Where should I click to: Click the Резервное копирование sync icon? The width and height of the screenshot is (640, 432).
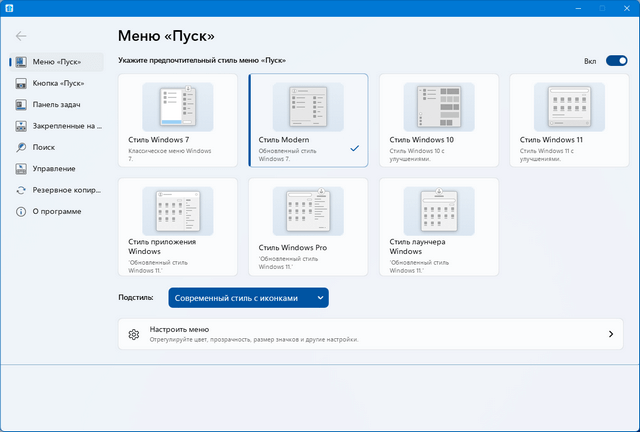(x=21, y=190)
